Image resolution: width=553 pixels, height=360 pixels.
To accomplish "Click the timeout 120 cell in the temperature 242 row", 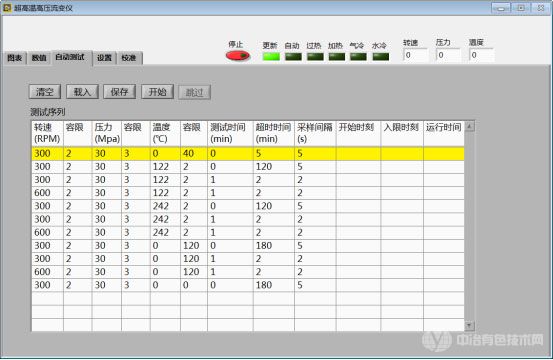I will pos(274,206).
